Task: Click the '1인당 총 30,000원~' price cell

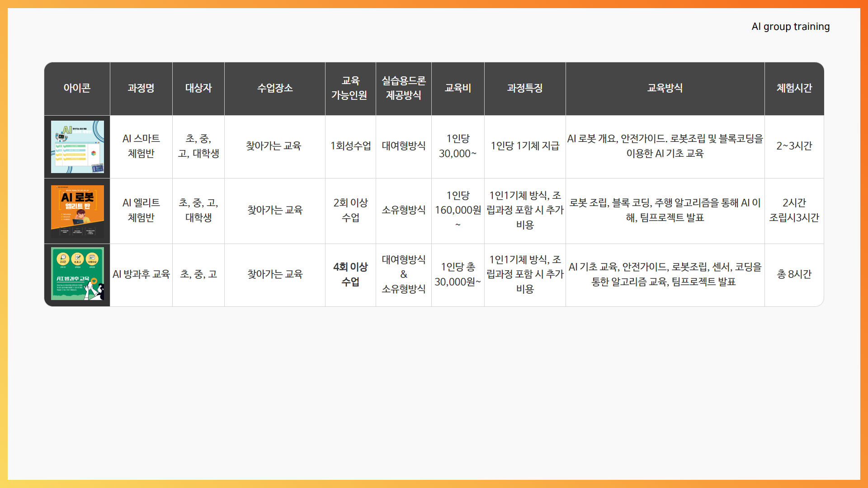Action: point(458,275)
